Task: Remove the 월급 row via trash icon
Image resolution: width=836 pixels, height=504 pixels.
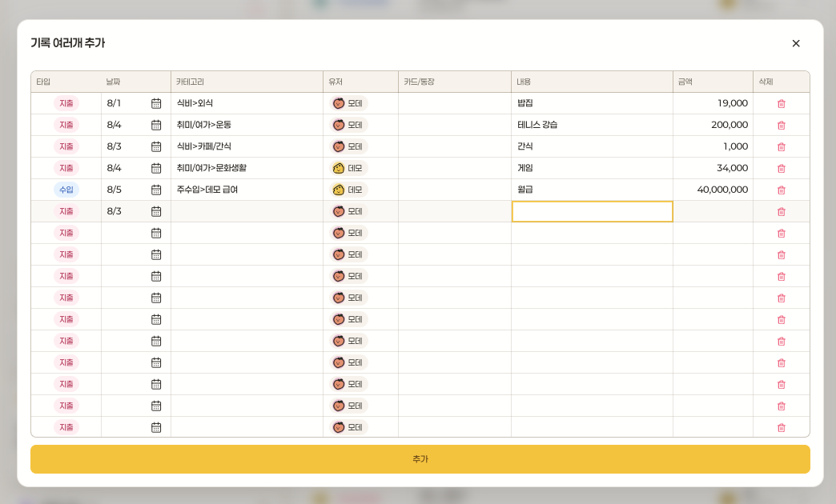Action: point(782,190)
